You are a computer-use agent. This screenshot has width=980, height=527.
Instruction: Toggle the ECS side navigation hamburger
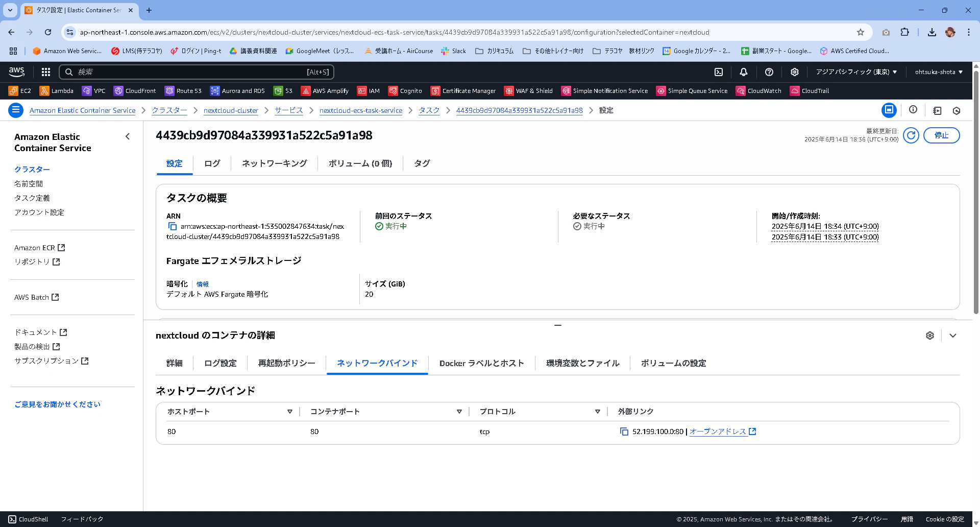16,110
